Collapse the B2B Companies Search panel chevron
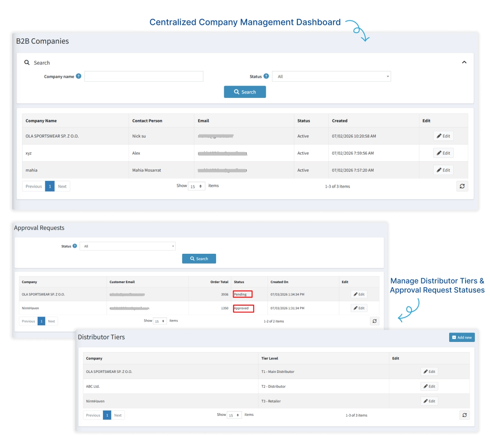Viewport: 490px width, 448px height. [464, 62]
